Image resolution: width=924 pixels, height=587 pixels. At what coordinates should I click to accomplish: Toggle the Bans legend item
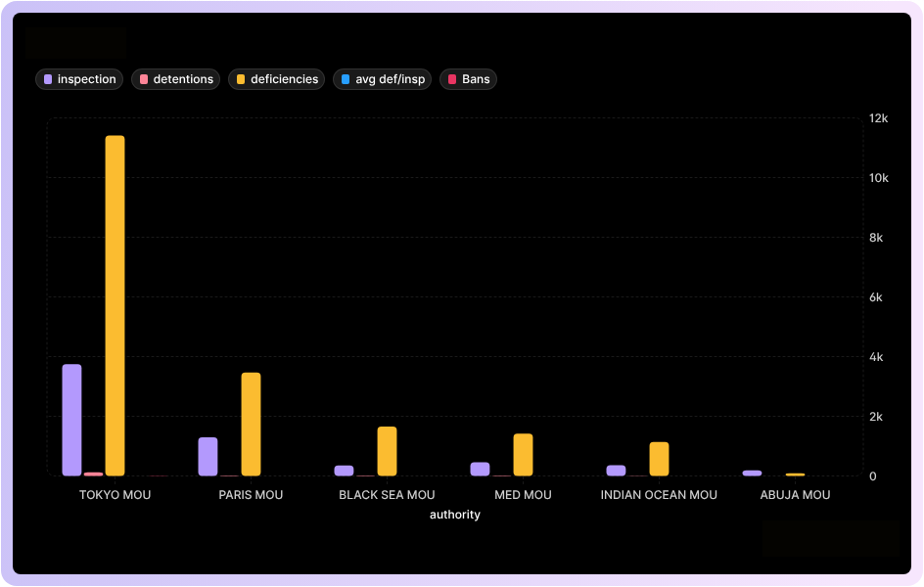pyautogui.click(x=469, y=79)
